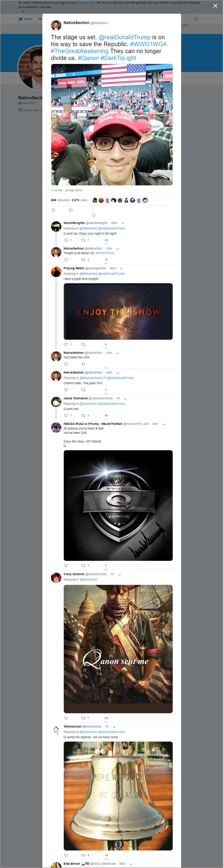This screenshot has height=868, width=223.
Task: Like the main tweet with heart icon
Action: pos(93,215)
